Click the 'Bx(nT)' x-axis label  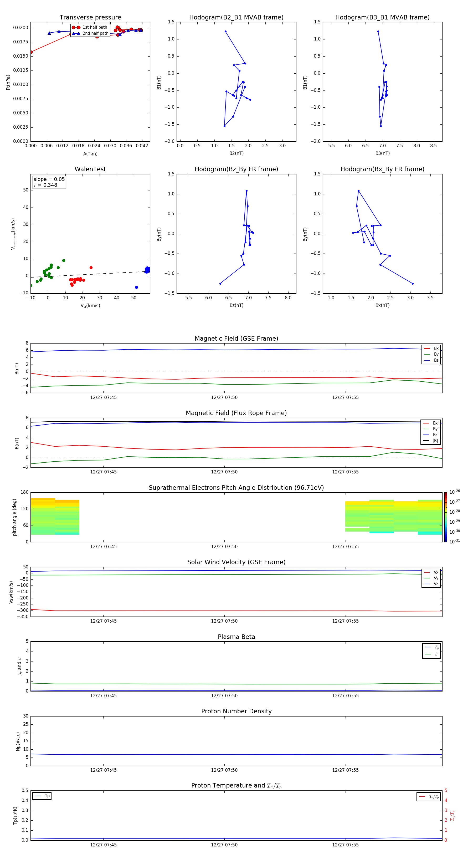point(382,305)
